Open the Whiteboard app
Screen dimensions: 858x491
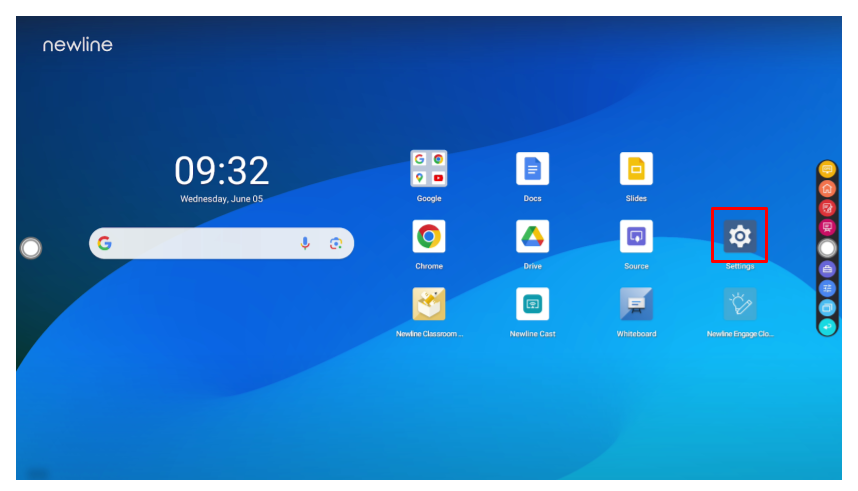coord(636,304)
